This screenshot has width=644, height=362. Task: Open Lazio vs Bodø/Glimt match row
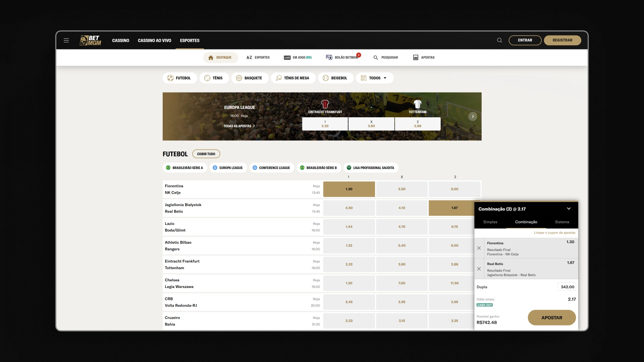pos(242,227)
